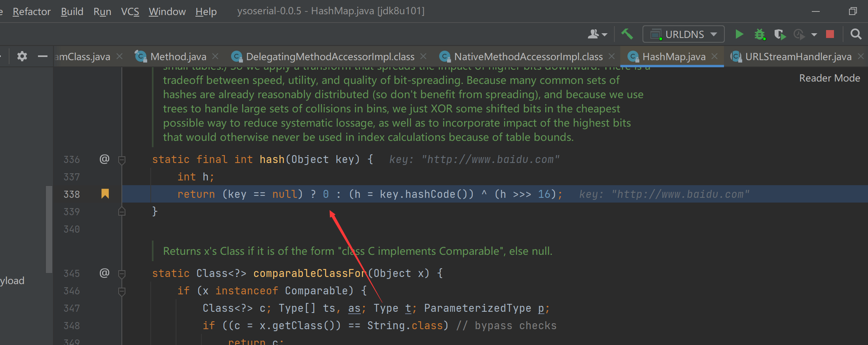The height and width of the screenshot is (345, 868).
Task: Close the NativeMethodAccessorImpl.class tab
Action: 612,57
